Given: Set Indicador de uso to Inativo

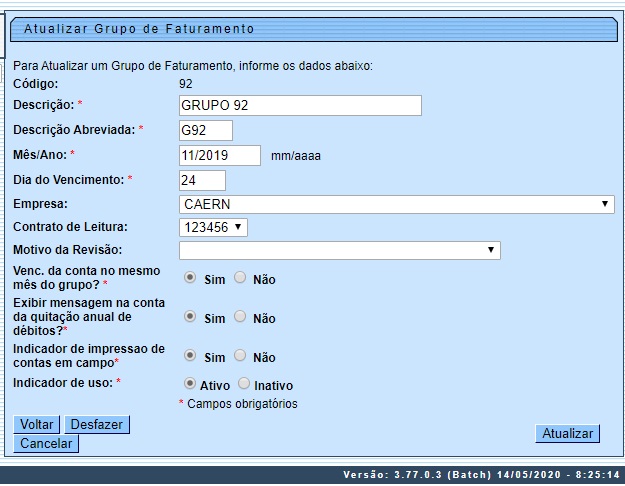Looking at the screenshot, I should point(244,384).
